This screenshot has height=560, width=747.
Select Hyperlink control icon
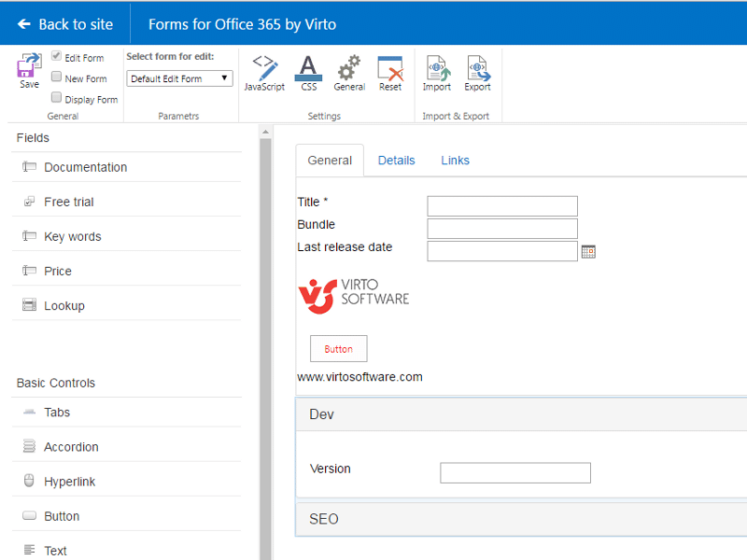(x=29, y=481)
